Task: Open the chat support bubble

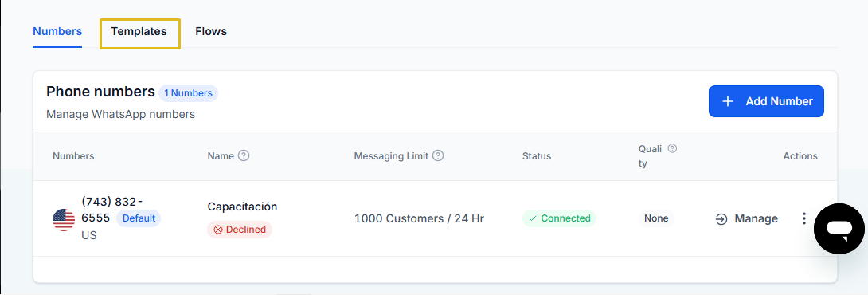Action: tap(839, 229)
